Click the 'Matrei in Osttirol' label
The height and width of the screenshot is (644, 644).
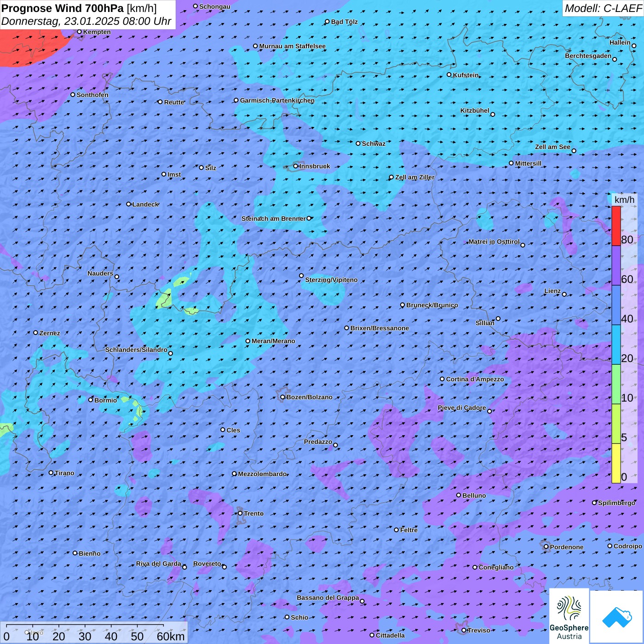click(494, 241)
